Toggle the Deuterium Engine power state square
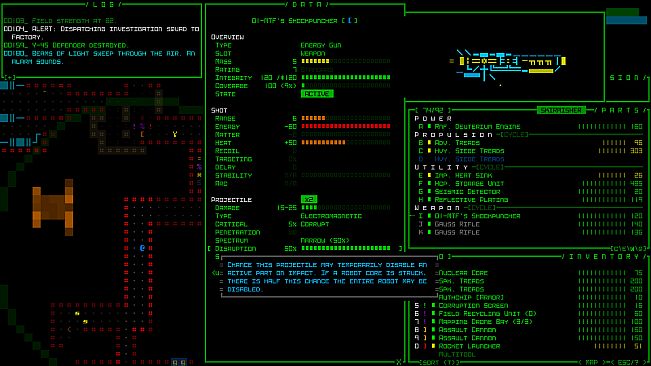This screenshot has width=651, height=366. (429, 127)
